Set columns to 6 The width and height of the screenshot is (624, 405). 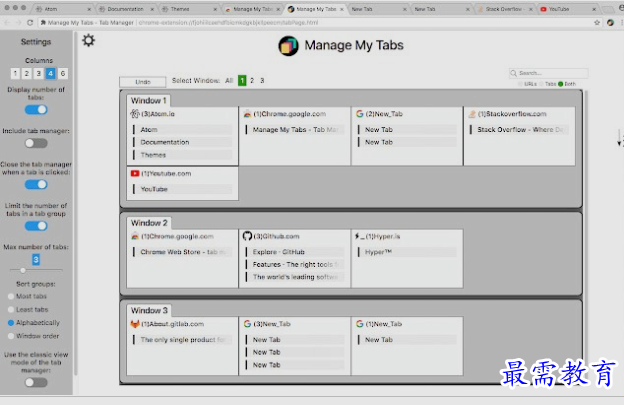click(x=62, y=73)
